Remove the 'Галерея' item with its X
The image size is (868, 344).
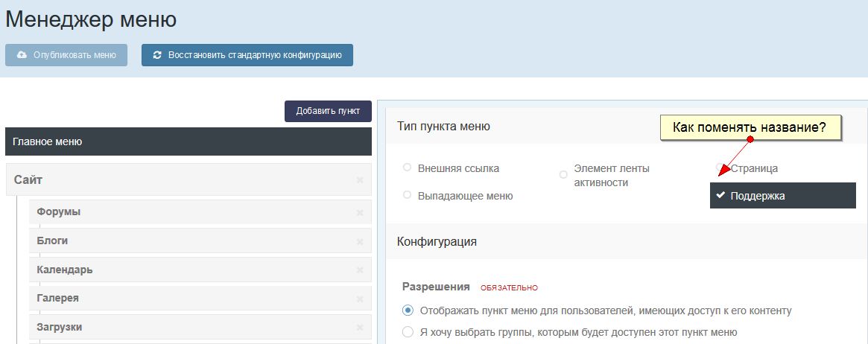click(360, 299)
